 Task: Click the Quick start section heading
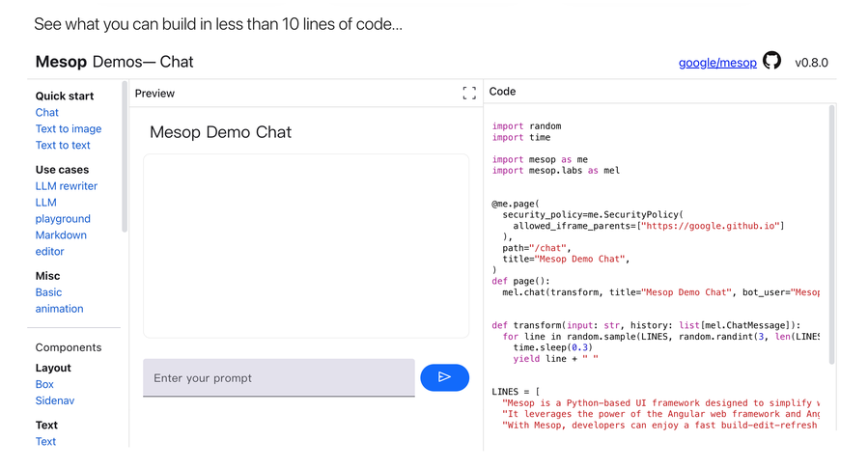coord(65,96)
